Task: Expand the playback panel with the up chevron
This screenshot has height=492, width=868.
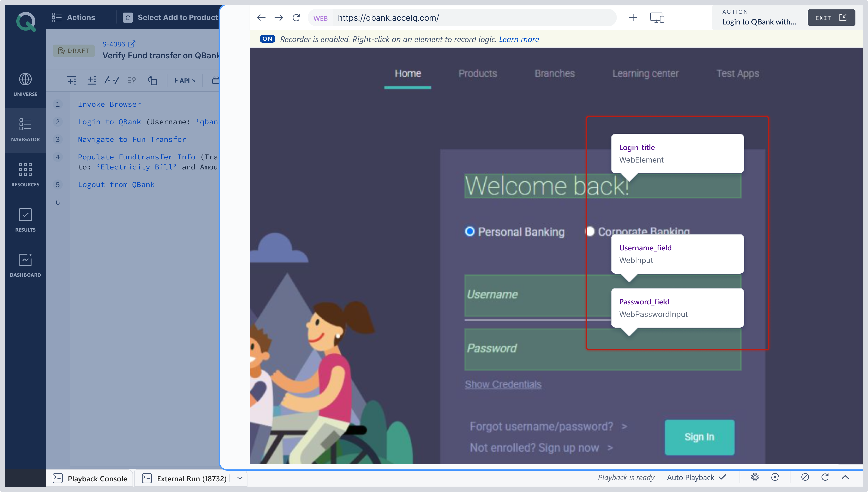Action: coord(845,477)
